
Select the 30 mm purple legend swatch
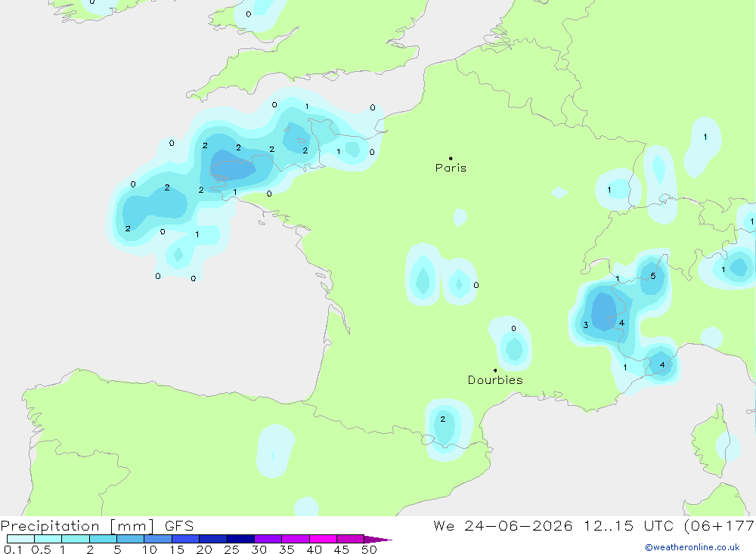(268, 539)
